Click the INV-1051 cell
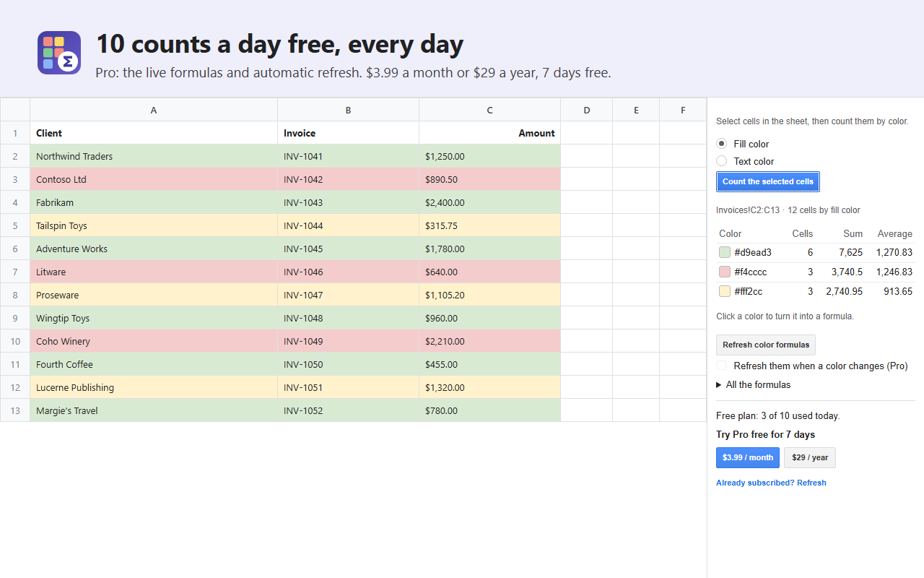Image resolution: width=924 pixels, height=578 pixels. [349, 387]
